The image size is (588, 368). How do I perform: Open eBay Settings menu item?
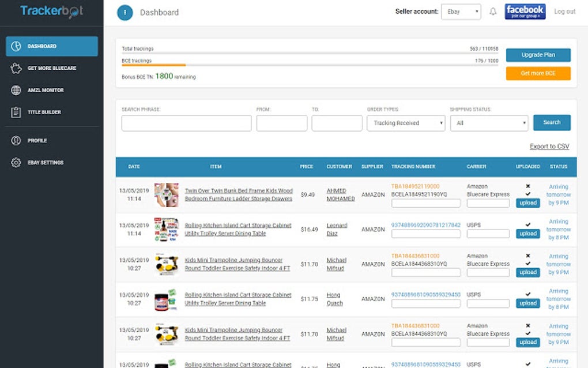[52, 163]
